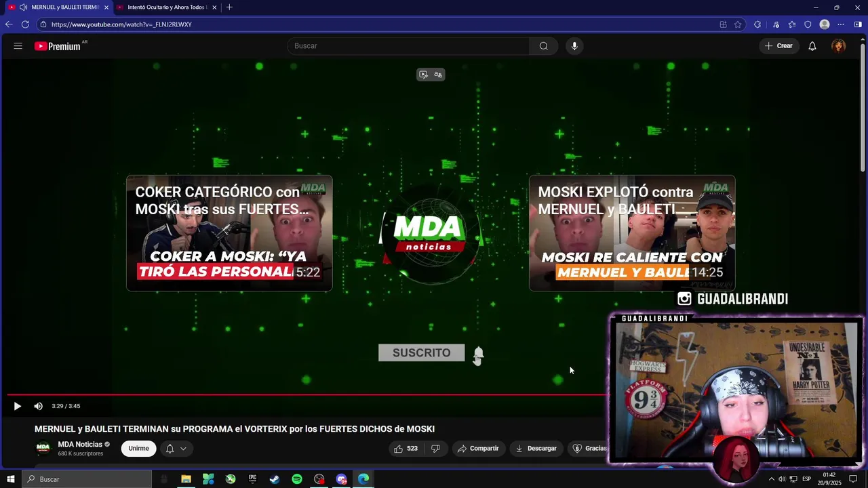Show hidden system tray icons
The image size is (868, 488).
[771, 479]
